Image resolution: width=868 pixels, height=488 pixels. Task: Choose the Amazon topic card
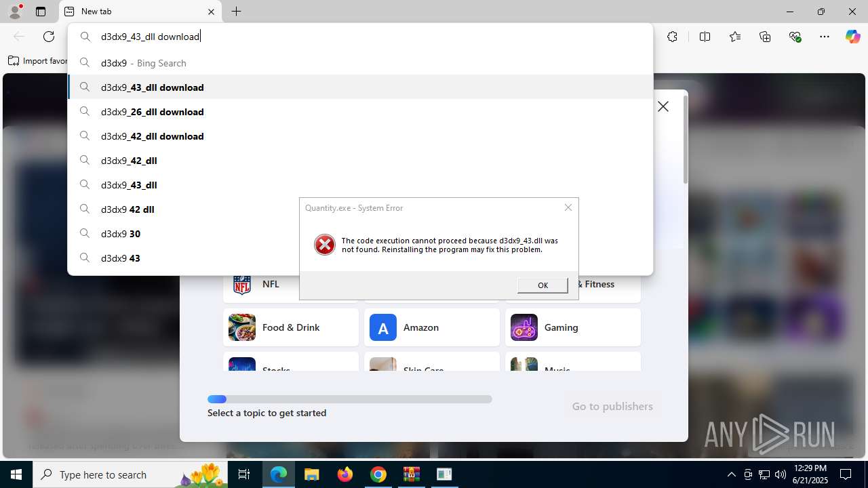pos(432,327)
